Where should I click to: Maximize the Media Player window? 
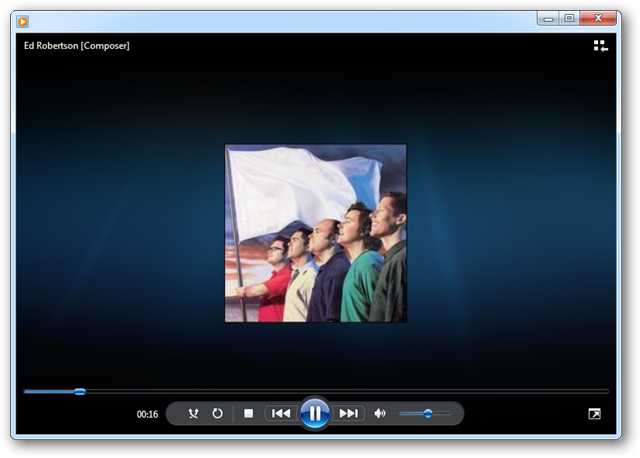tap(569, 18)
